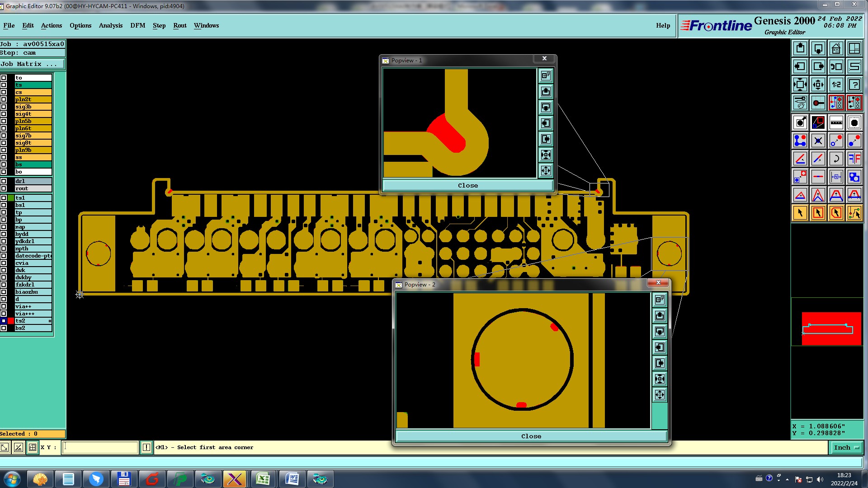Open the Analysis menu

[x=110, y=25]
